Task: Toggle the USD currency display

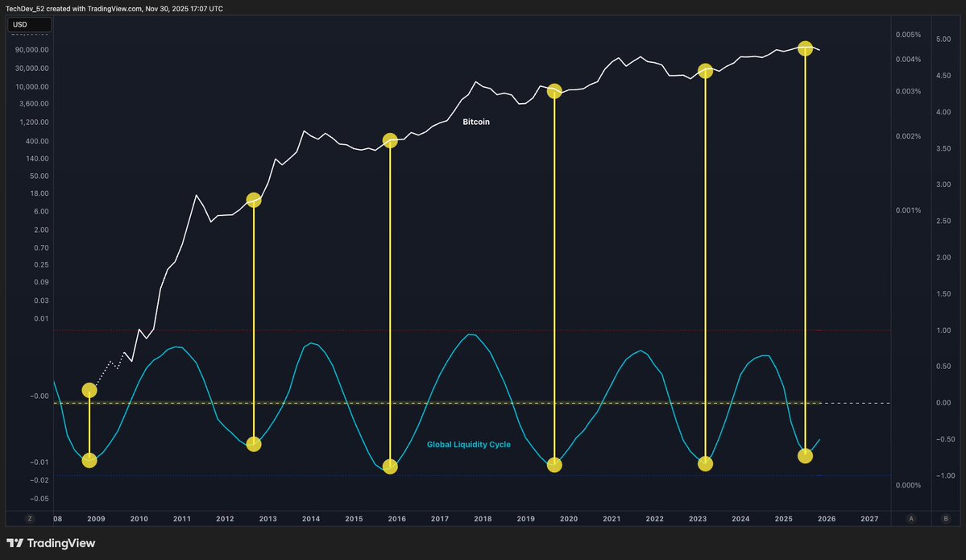Action: click(29, 24)
